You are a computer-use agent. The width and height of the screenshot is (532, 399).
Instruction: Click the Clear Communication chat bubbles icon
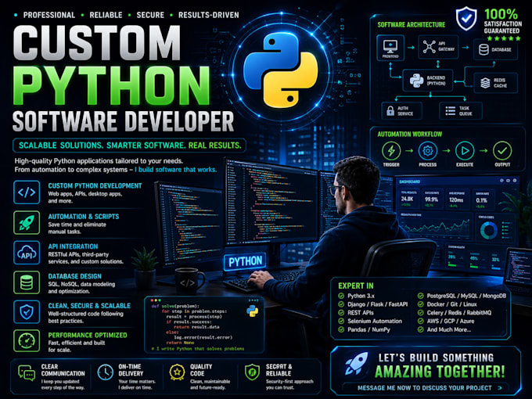tap(27, 373)
